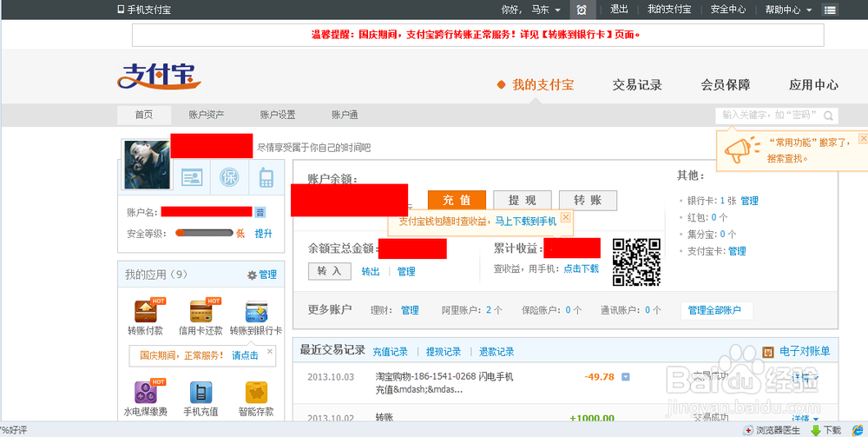Click 管理 next to 我的应用
This screenshot has height=437, width=868.
[x=268, y=275]
